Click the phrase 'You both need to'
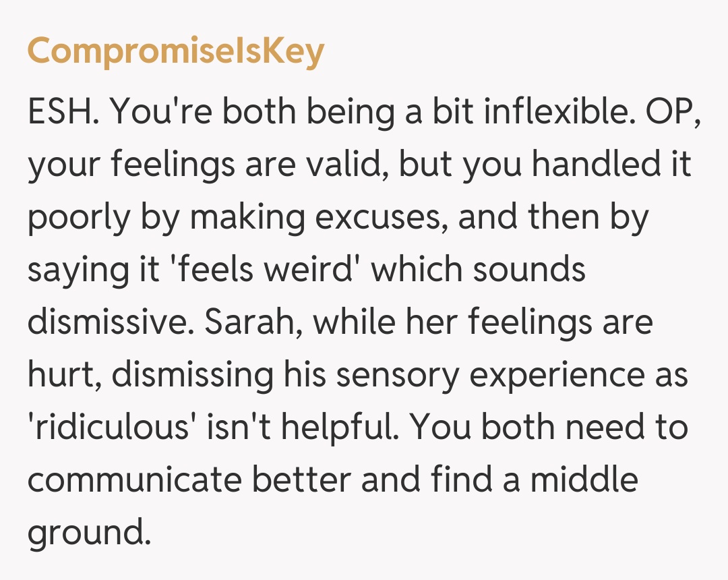 [550, 428]
